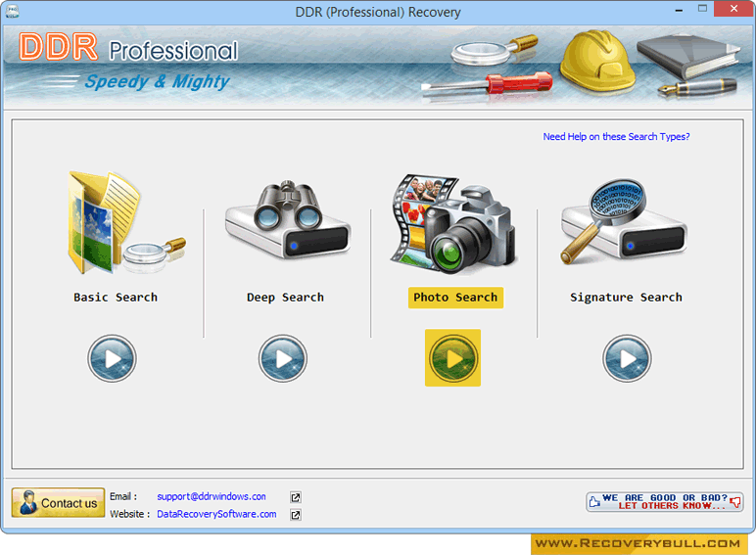
Task: Click external-link icon next to website address
Action: coord(296,515)
